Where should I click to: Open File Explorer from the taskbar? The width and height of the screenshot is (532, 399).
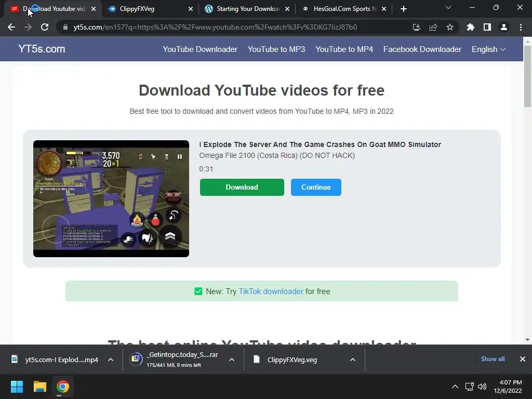pyautogui.click(x=39, y=387)
